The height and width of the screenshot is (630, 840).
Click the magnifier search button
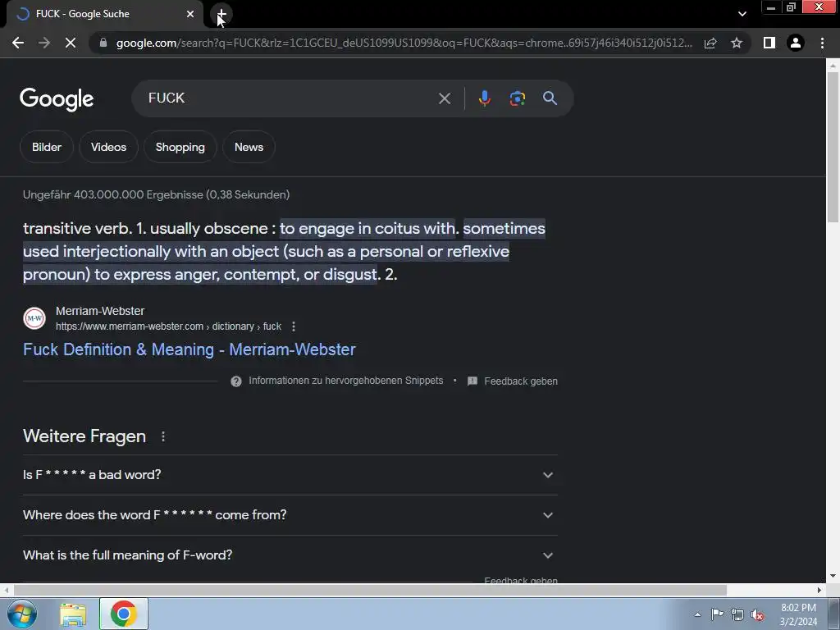pos(550,98)
